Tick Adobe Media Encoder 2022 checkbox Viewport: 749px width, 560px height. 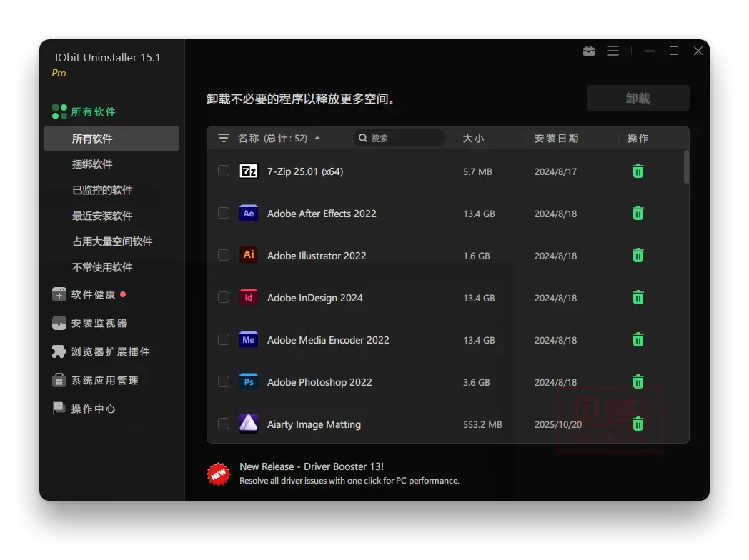pyautogui.click(x=224, y=339)
